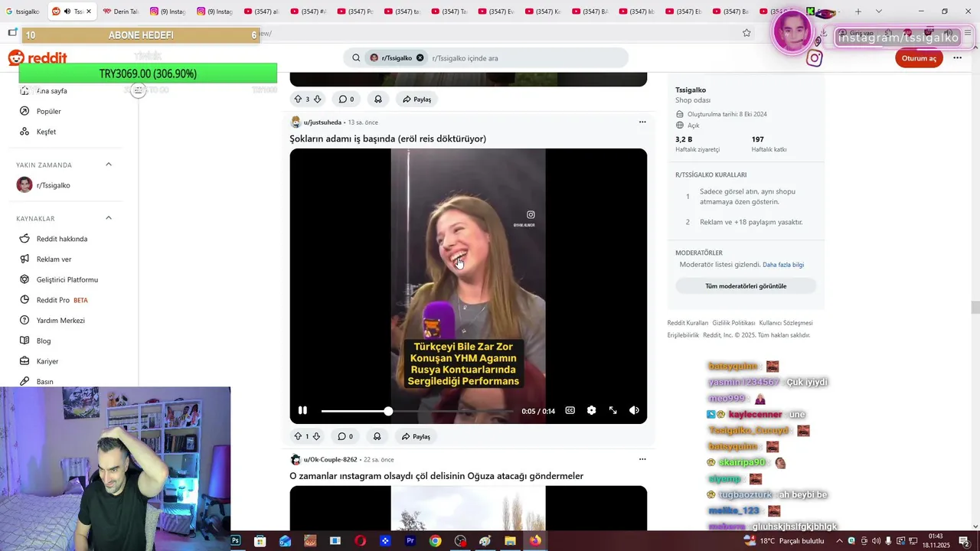Share the u/justsuheda post via Paylaş
This screenshot has width=980, height=551.
[x=416, y=436]
